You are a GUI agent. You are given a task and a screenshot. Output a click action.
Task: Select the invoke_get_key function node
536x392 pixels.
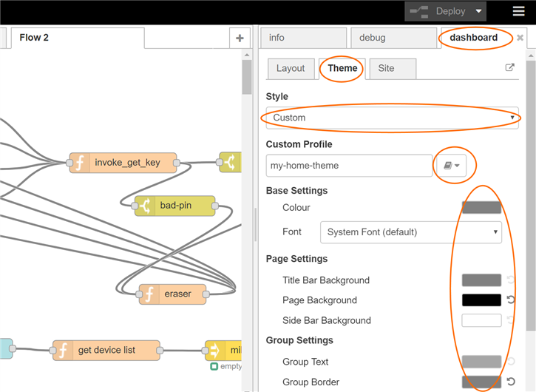tap(123, 163)
